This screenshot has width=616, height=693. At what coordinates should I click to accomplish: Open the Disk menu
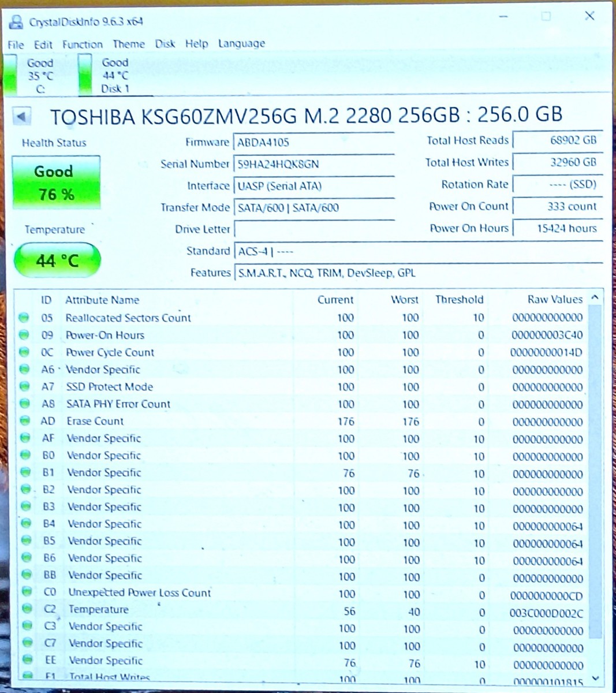tap(165, 43)
